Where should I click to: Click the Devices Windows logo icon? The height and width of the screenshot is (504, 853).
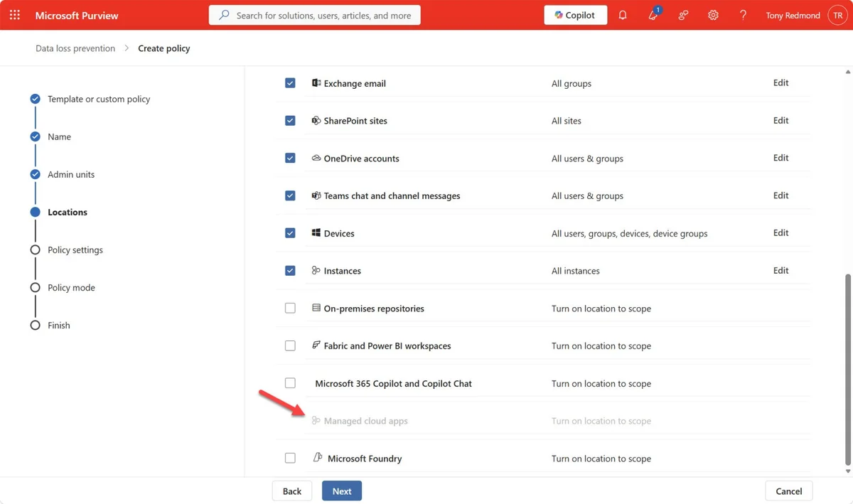tap(316, 233)
